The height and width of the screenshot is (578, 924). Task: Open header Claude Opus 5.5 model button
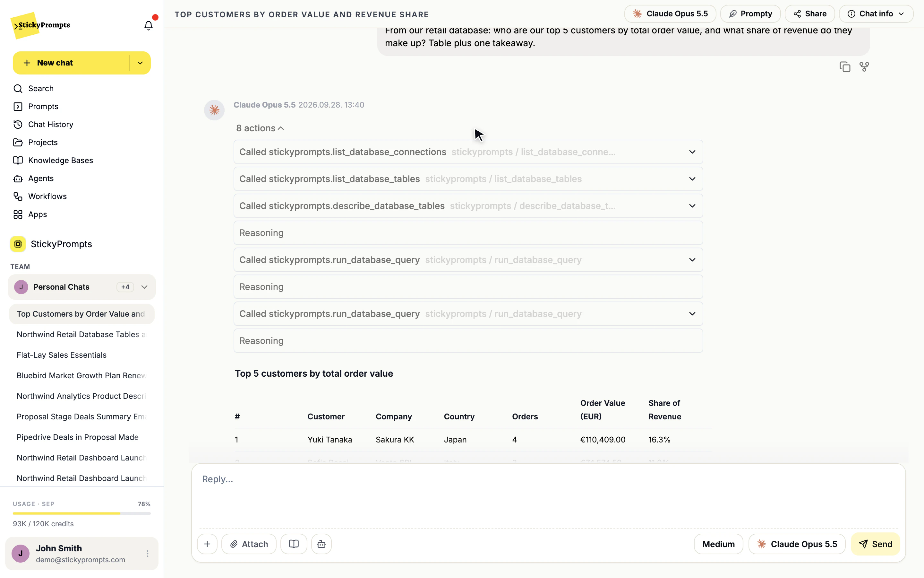[x=670, y=14]
